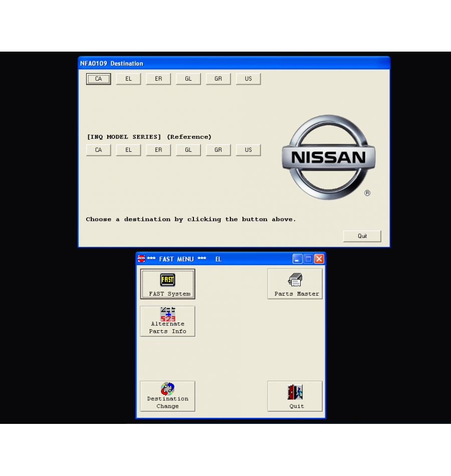Close the FAST MENU window

[x=319, y=259]
